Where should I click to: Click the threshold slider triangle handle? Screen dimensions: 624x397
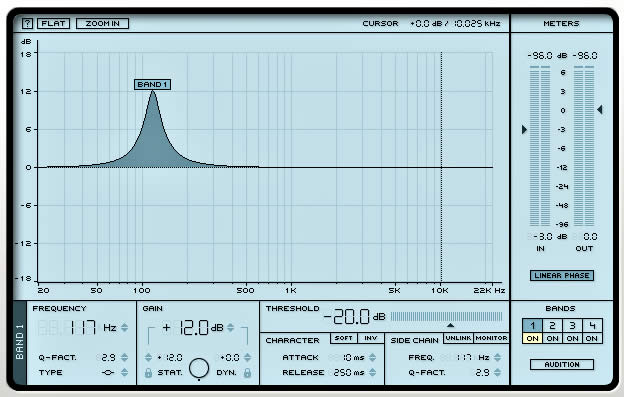450,325
